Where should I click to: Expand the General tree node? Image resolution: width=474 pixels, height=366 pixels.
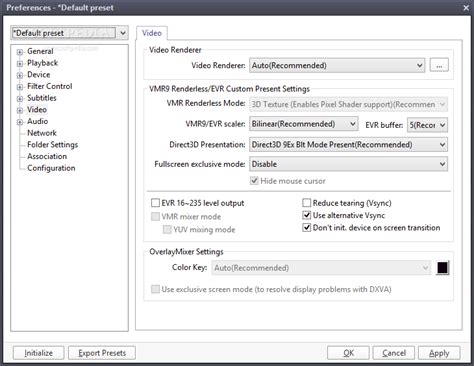click(20, 52)
